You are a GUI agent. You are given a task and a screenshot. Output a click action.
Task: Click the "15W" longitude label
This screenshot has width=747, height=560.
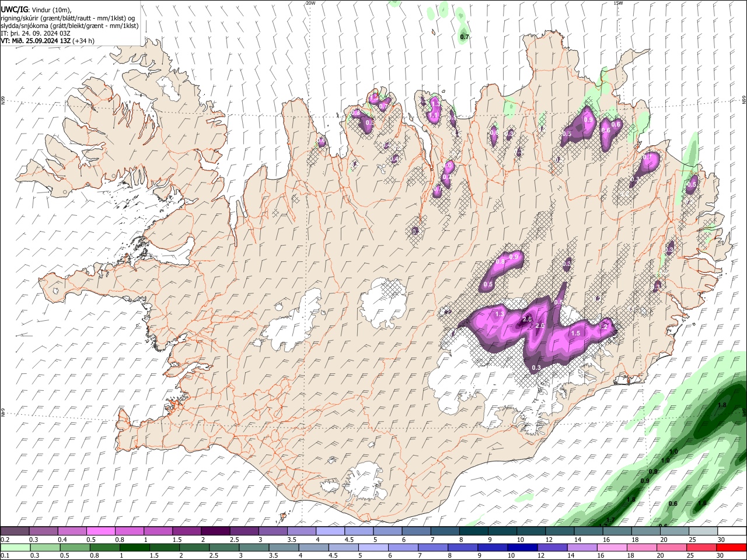click(618, 3)
